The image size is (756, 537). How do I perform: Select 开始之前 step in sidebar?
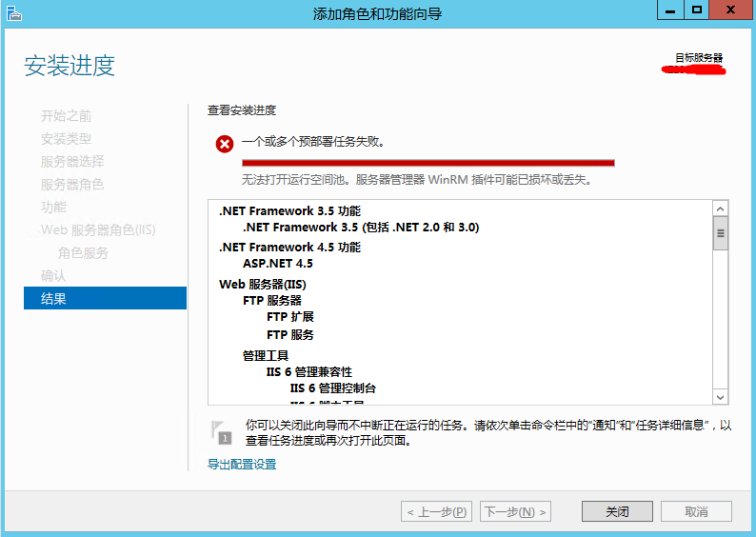tap(66, 116)
